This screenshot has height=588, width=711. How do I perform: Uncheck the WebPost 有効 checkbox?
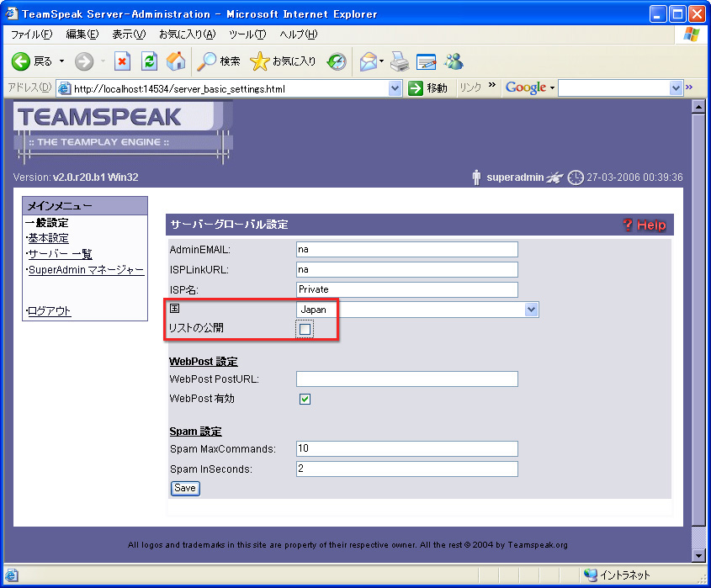pos(305,399)
